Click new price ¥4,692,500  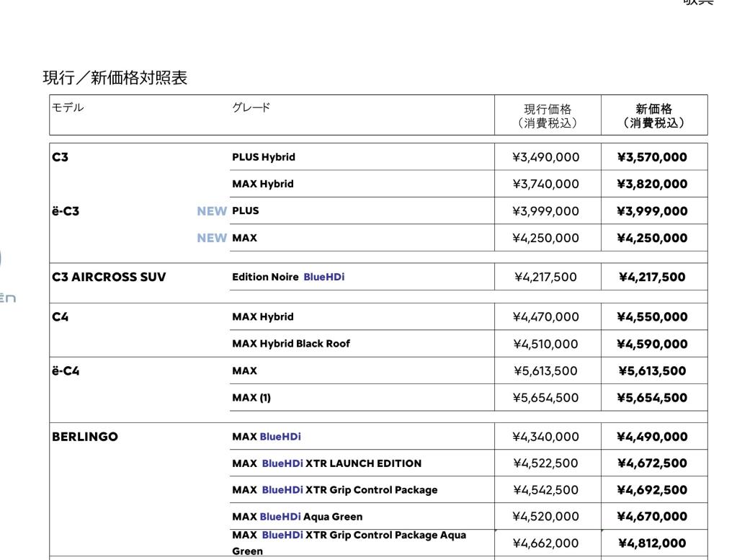[653, 490]
